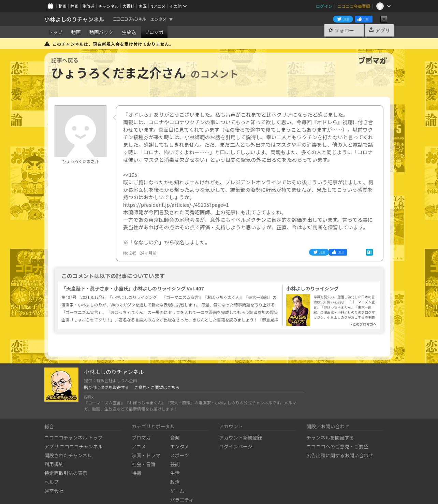Open 利用規約 footer link
438x504 pixels.
point(54,464)
